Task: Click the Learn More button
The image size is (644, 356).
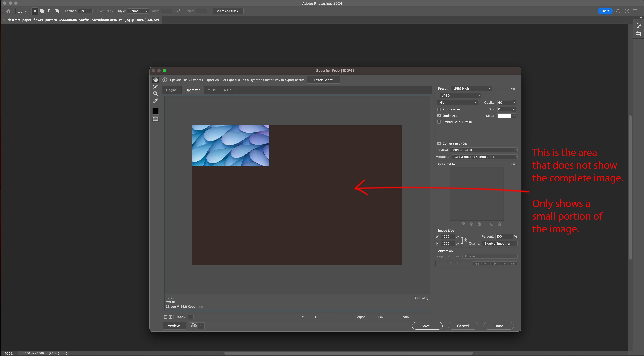Action: pyautogui.click(x=323, y=80)
